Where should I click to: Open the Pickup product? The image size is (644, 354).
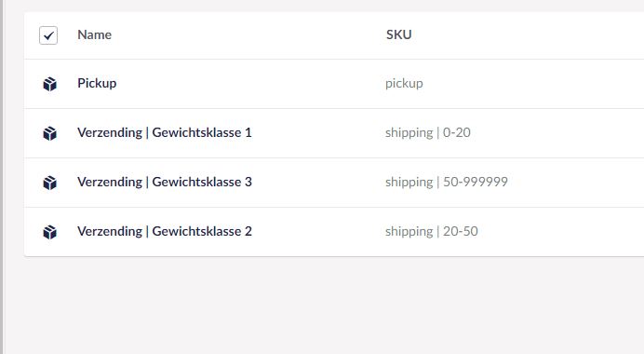[x=97, y=84]
